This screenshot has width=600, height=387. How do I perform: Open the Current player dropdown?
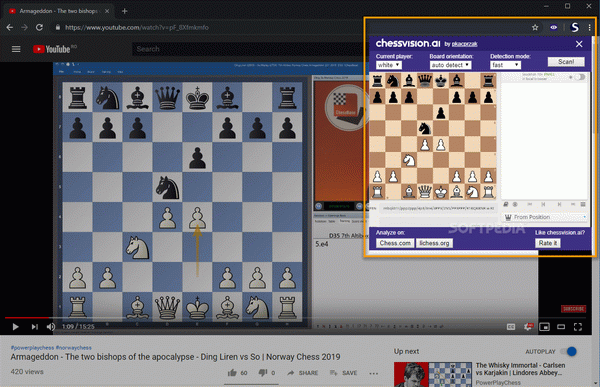388,65
